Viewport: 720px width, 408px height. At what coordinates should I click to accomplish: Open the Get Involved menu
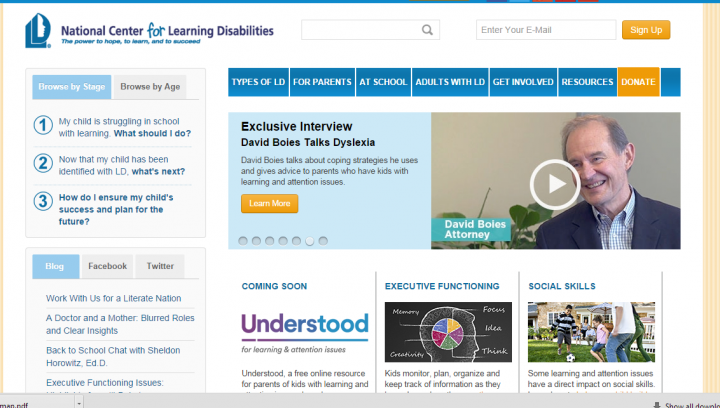[x=523, y=82]
